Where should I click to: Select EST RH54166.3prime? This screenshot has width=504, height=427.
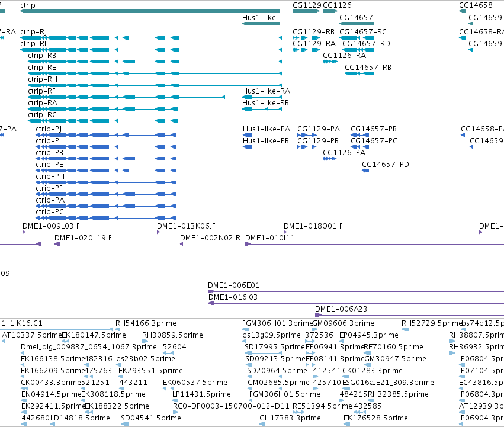coord(118,329)
